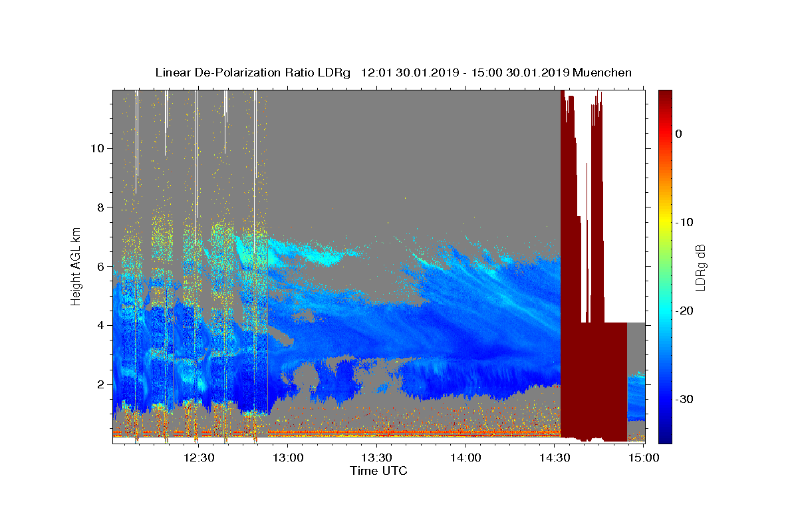
Task: Click the colorbar value -10
Action: [x=684, y=222]
